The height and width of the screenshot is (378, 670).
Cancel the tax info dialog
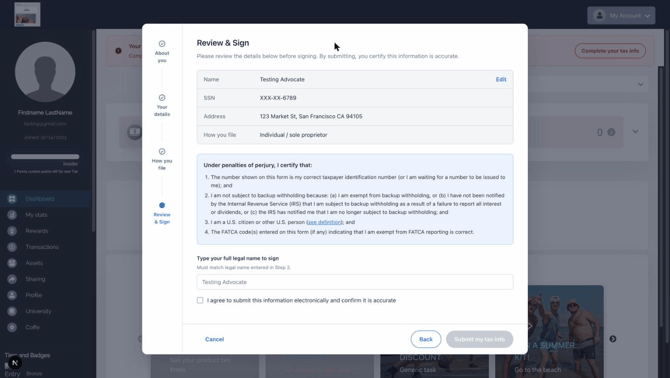pyautogui.click(x=215, y=339)
